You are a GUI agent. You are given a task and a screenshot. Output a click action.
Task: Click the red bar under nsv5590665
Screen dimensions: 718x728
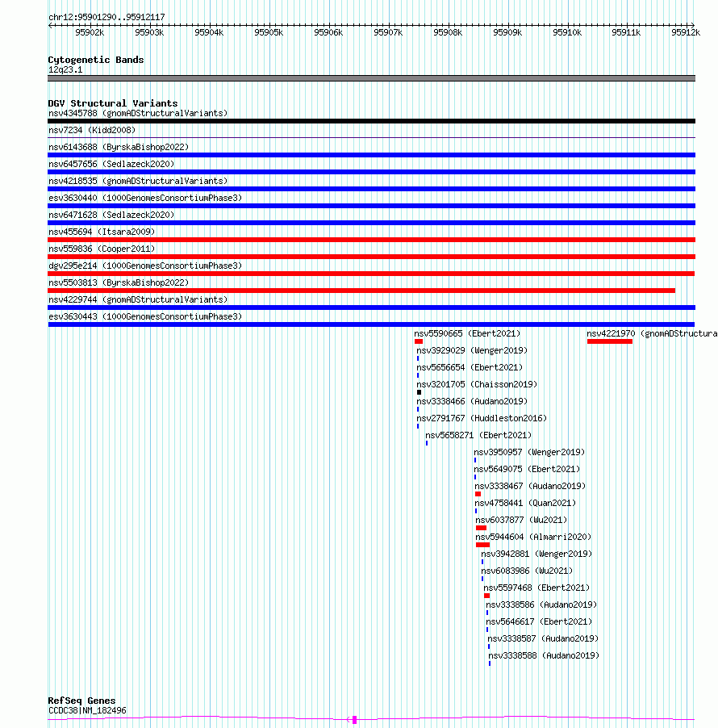pyautogui.click(x=419, y=341)
